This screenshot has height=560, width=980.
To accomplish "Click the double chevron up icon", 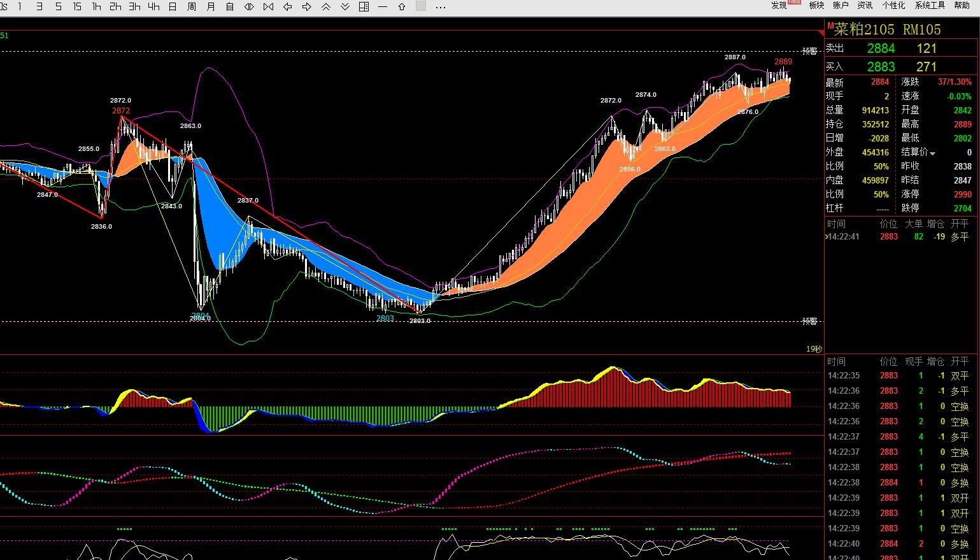I will tap(325, 6).
